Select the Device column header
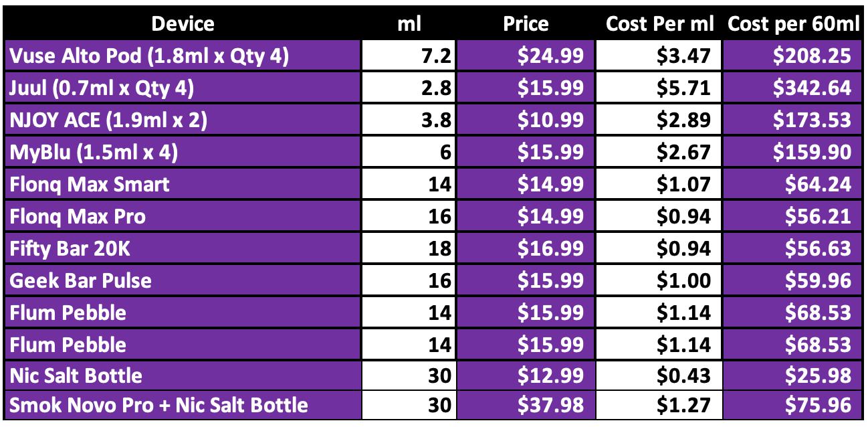Screen dimensions: 868x427 [x=183, y=24]
